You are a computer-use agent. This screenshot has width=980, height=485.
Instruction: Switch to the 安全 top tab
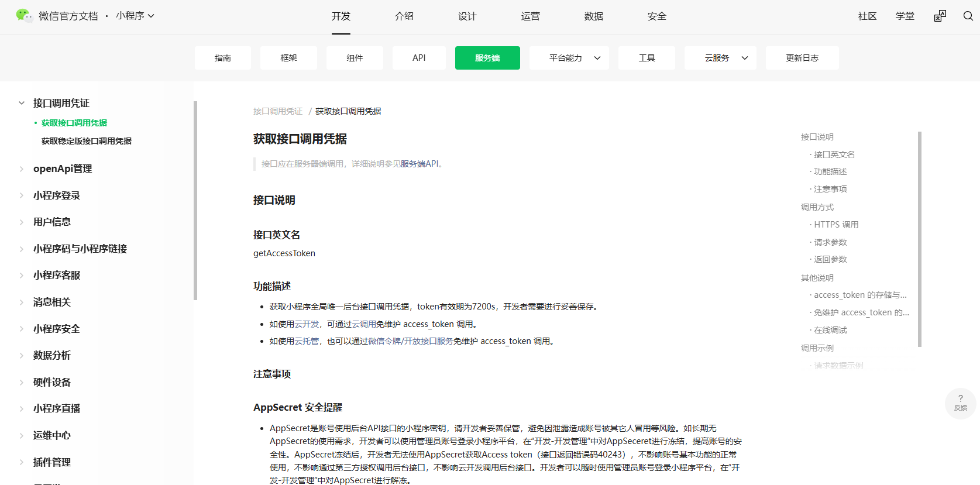657,16
